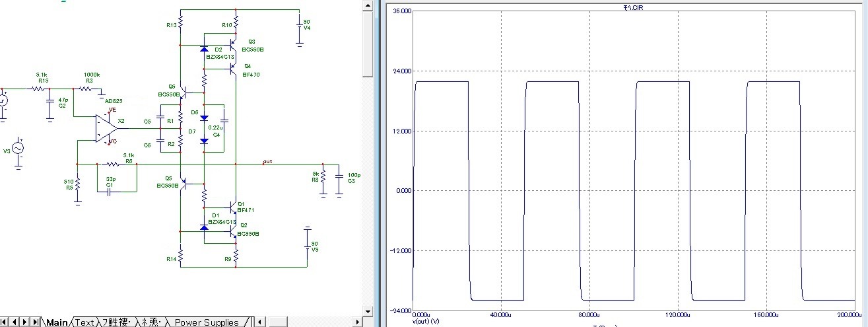Jump to the last page tab arrow
Viewport: 868px width, 327px height.
(x=35, y=322)
